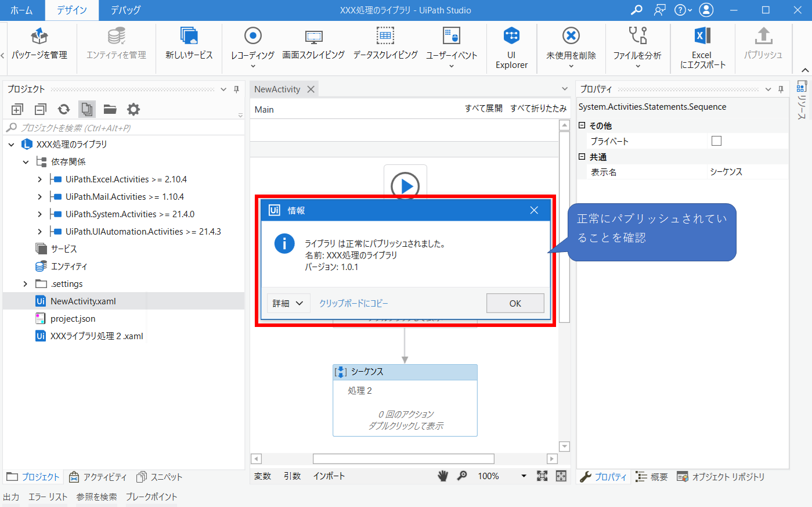Open the エラー リスト panel tab
This screenshot has width=812, height=507.
coord(48,497)
